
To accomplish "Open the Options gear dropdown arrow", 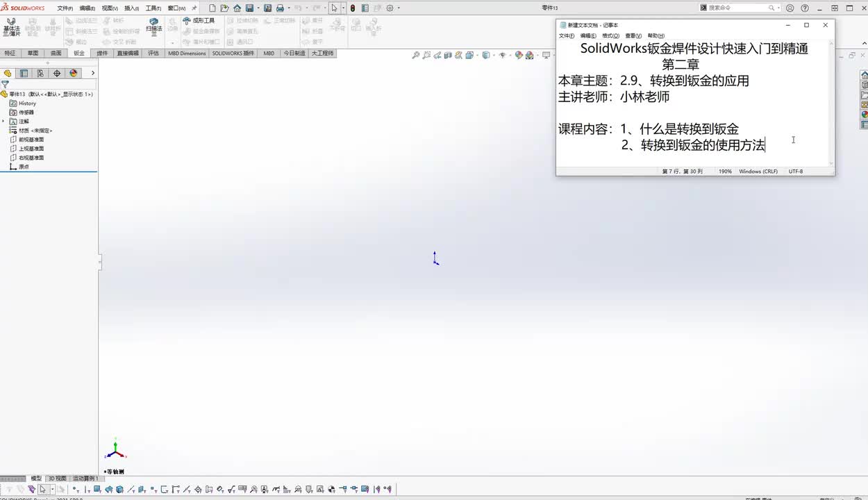I will point(399,8).
